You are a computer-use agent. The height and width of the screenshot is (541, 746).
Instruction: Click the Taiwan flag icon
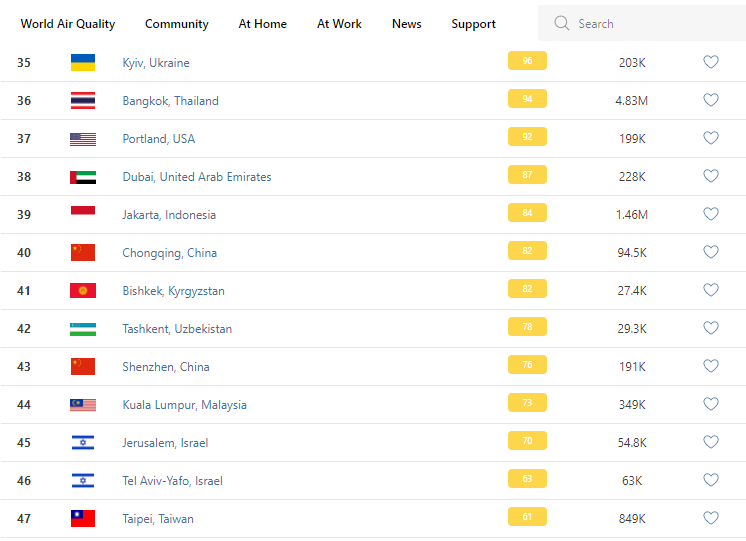pos(83,518)
